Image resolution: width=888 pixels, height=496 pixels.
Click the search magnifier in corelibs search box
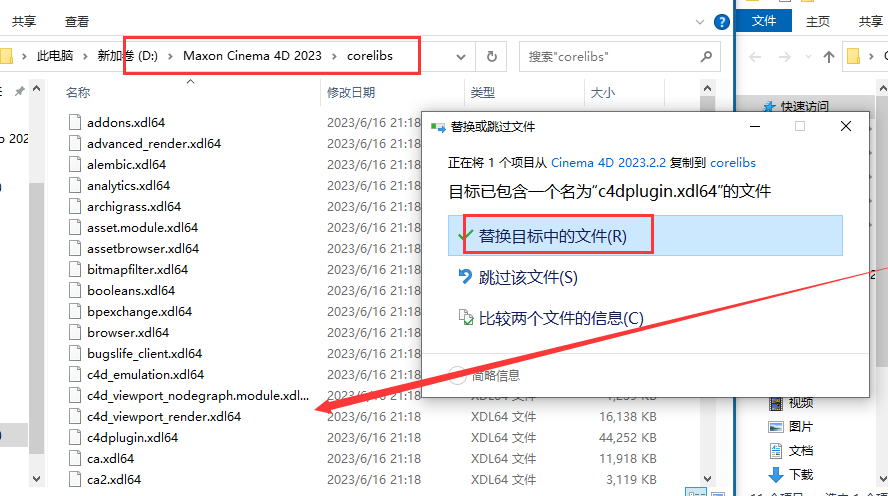pos(706,56)
